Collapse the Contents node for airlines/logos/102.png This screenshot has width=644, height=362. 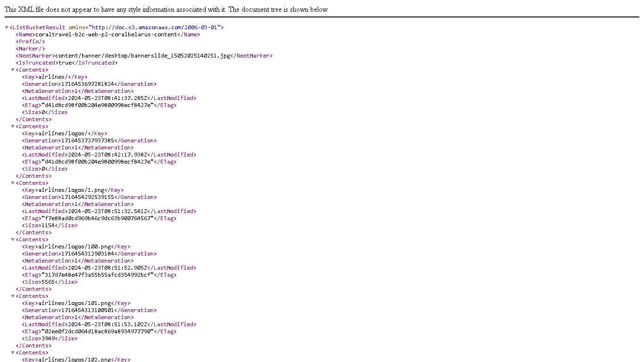13,353
